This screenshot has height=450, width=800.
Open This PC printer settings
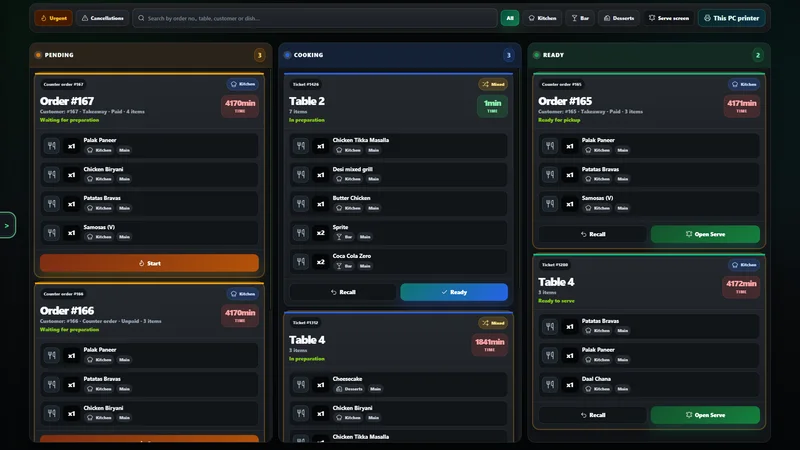tap(731, 18)
